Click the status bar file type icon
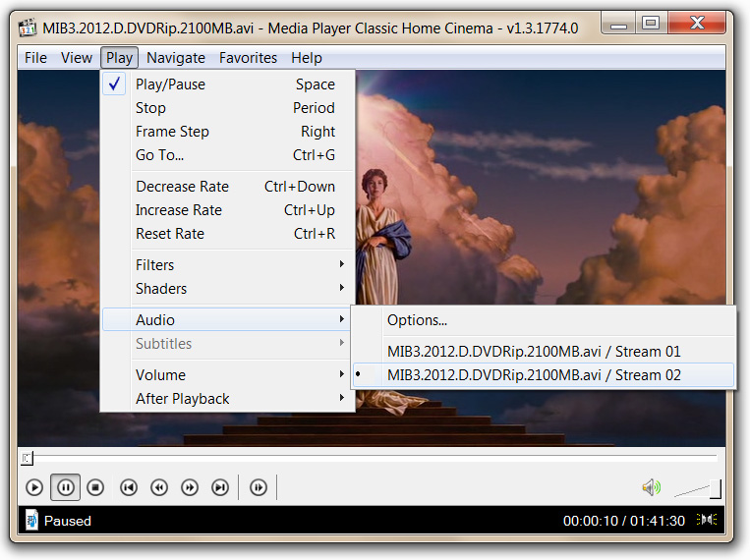The image size is (750, 560). pyautogui.click(x=31, y=520)
